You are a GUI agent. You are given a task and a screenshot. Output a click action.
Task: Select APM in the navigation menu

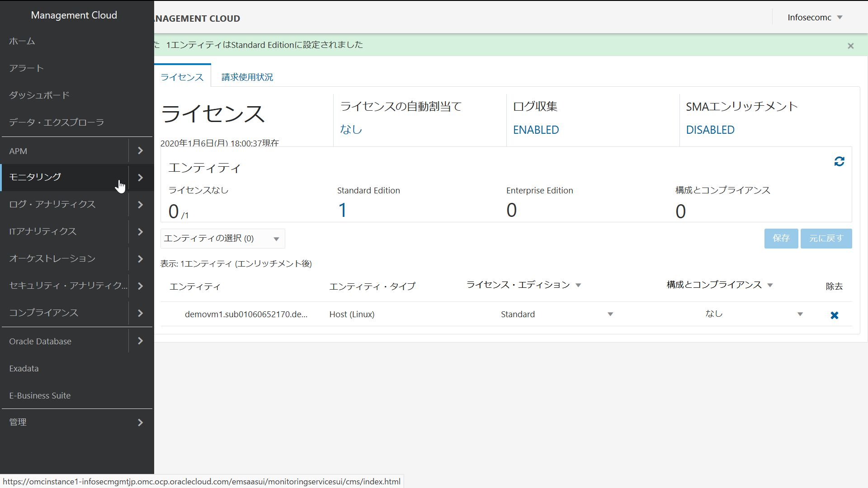18,151
